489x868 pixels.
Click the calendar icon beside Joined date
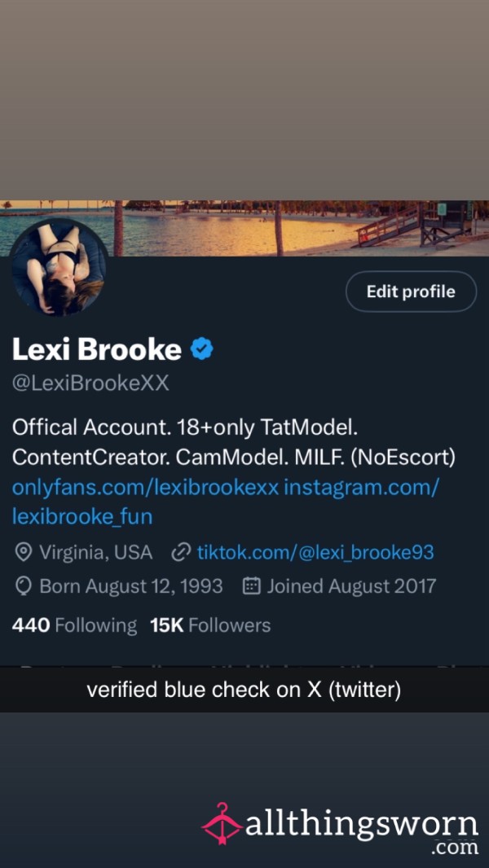[x=251, y=585]
